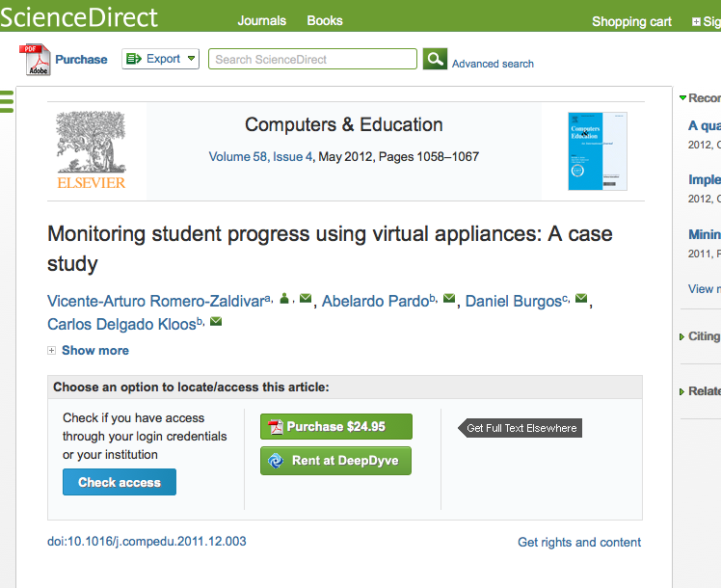
Task: Open the Journals menu
Action: pos(262,20)
